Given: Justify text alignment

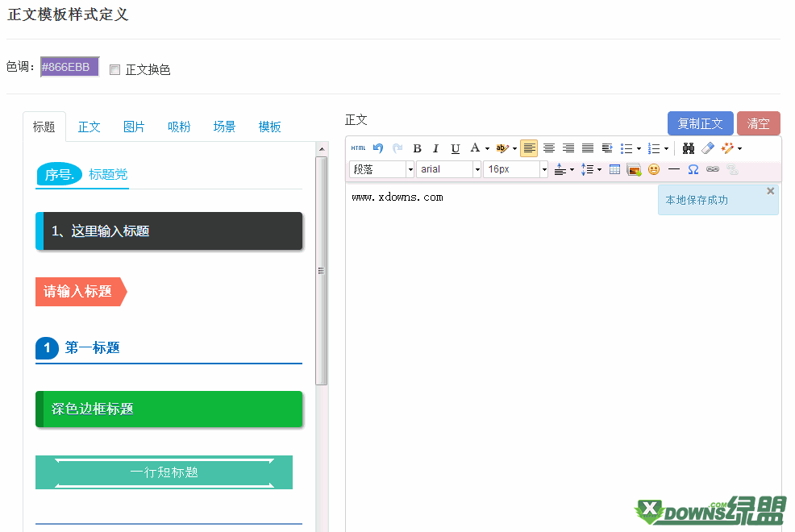Looking at the screenshot, I should [588, 148].
